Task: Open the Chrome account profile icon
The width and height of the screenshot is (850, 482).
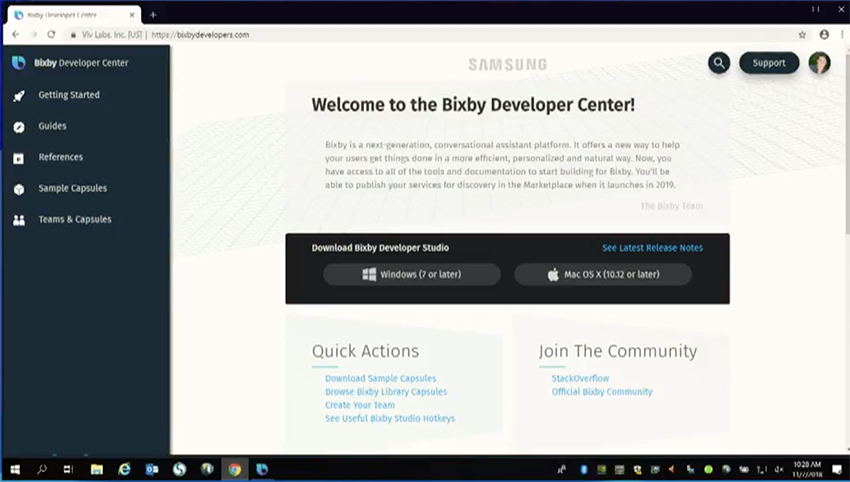Action: [824, 35]
